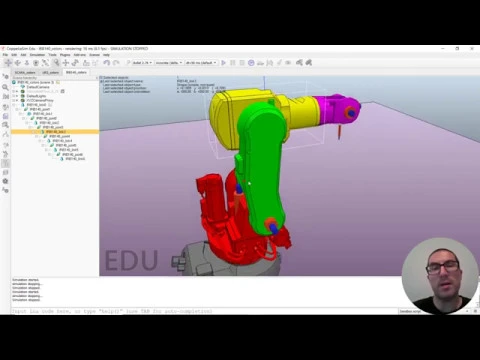Open object properties magnifier icon
The height and width of the screenshot is (360, 480).
coord(5,87)
